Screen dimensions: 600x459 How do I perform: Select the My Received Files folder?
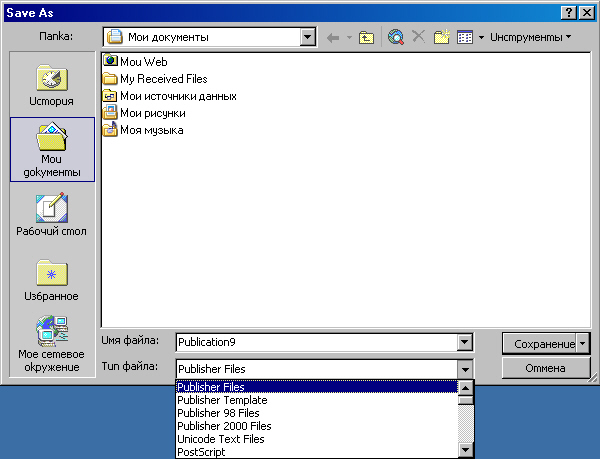click(x=163, y=78)
